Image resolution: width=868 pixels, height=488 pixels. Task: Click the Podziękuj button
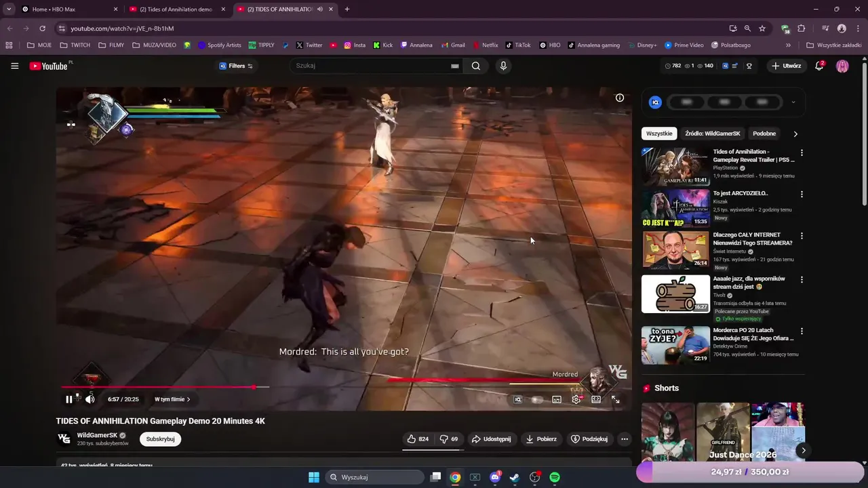589,439
